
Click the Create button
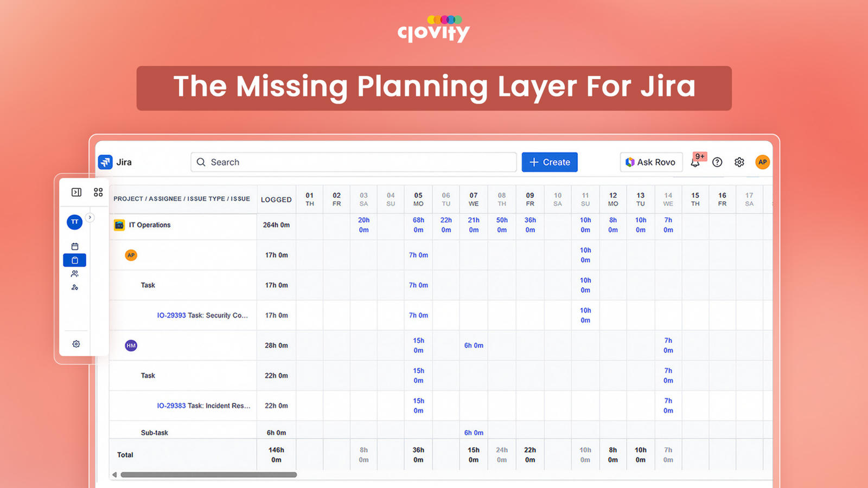tap(550, 162)
